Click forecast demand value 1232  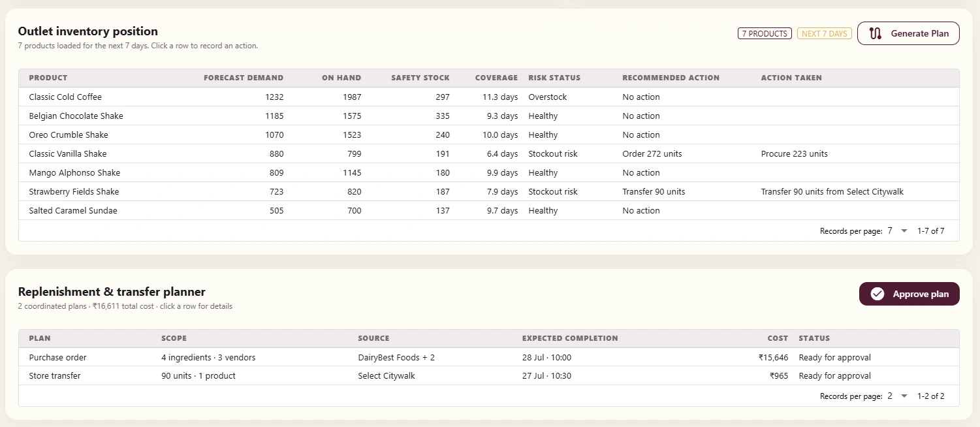click(274, 97)
